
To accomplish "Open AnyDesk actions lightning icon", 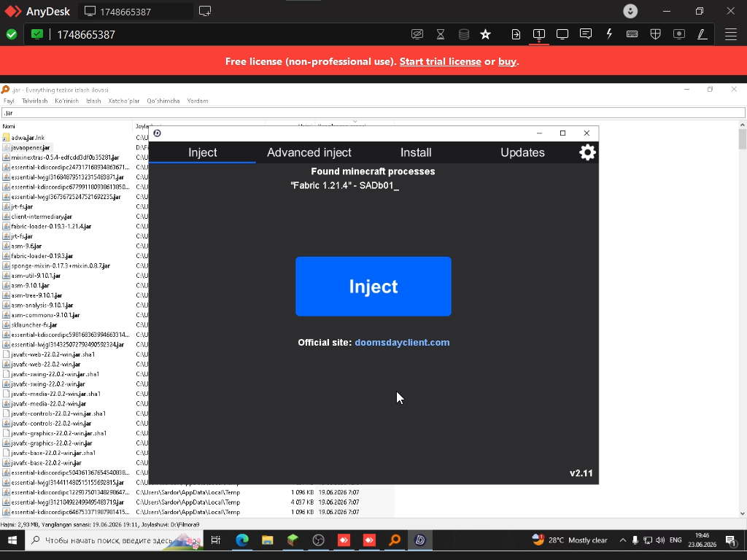I will 609,34.
